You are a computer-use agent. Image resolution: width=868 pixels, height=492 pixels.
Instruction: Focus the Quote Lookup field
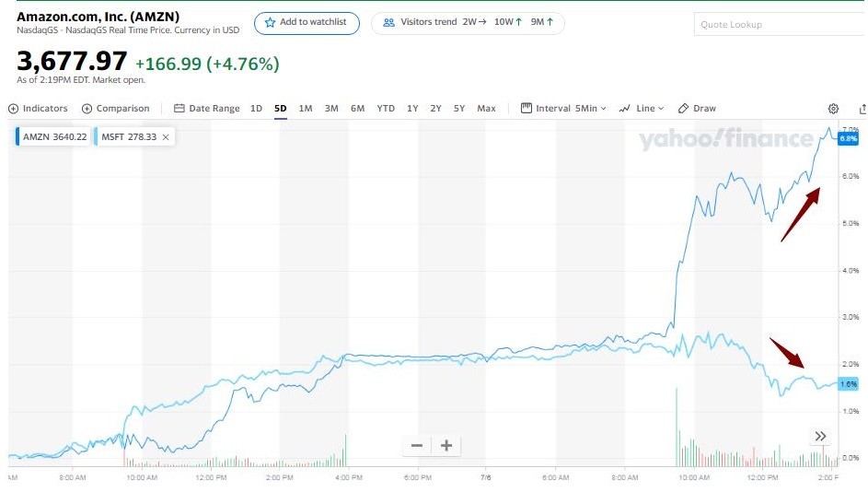tap(778, 24)
